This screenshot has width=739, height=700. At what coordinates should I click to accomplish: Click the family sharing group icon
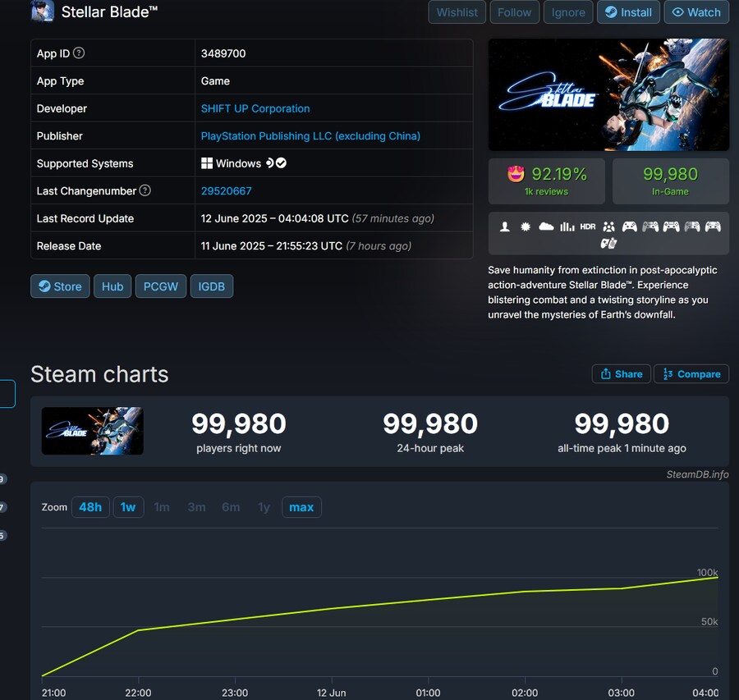609,226
